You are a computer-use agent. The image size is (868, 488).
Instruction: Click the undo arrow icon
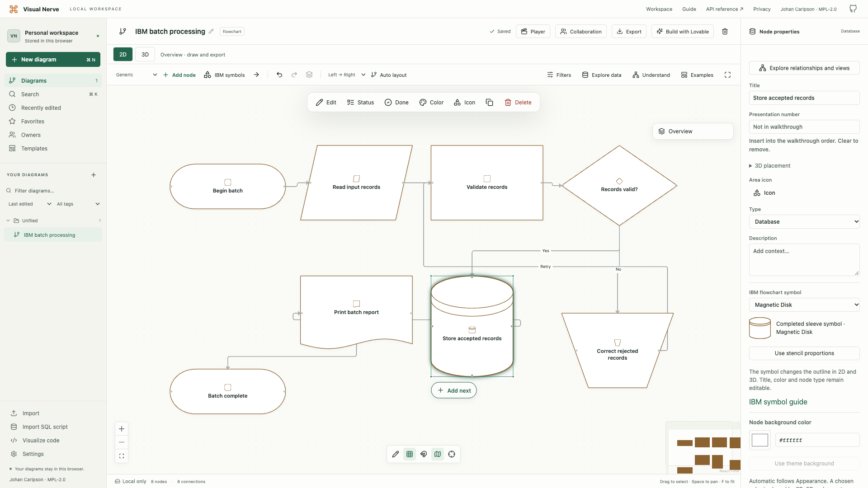click(x=279, y=75)
